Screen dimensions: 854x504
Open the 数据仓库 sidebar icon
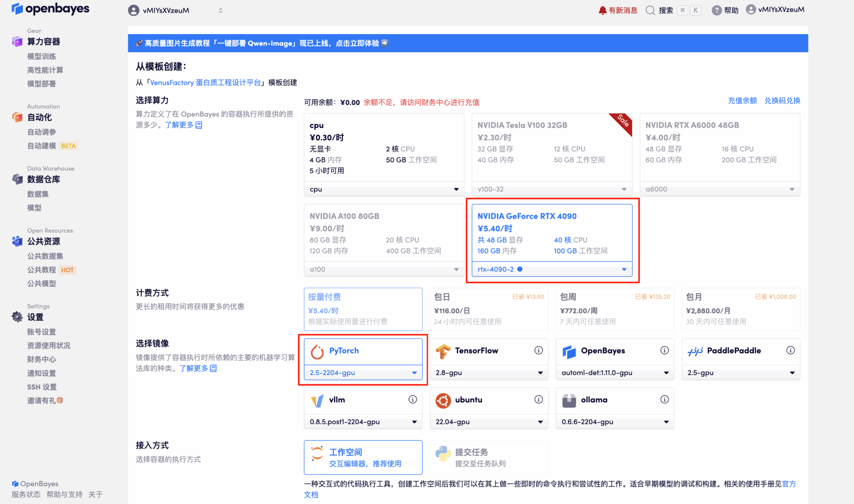pyautogui.click(x=17, y=179)
